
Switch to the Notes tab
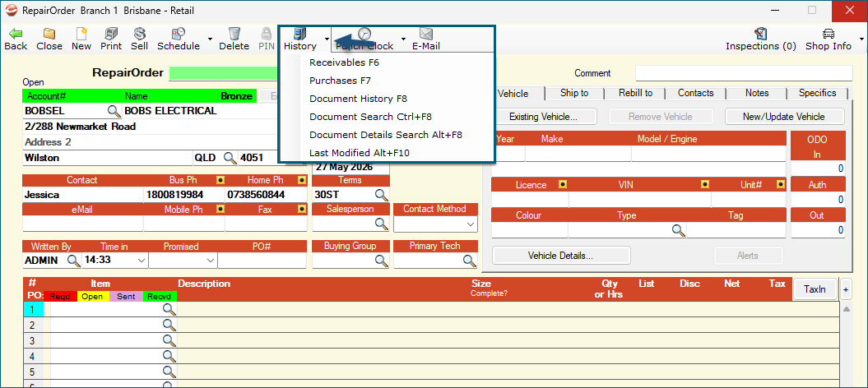point(757,94)
